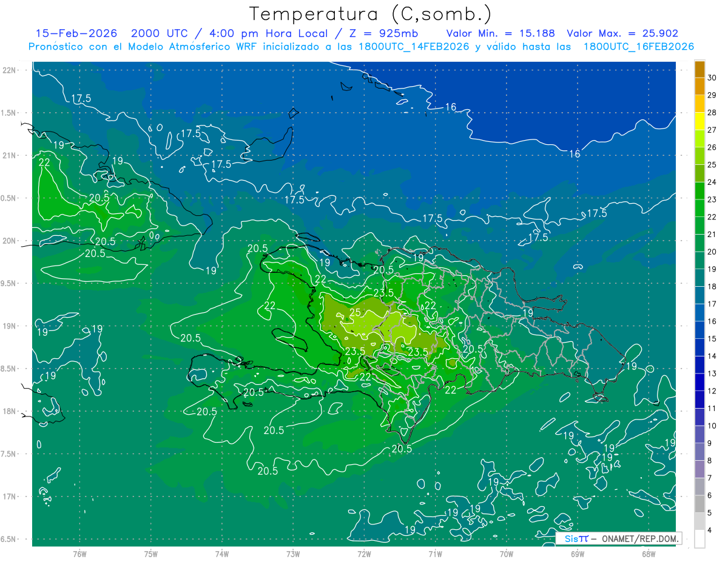Click latitude axis label '17N'
Image resolution: width=728 pixels, height=562 pixels.
[x=9, y=497]
